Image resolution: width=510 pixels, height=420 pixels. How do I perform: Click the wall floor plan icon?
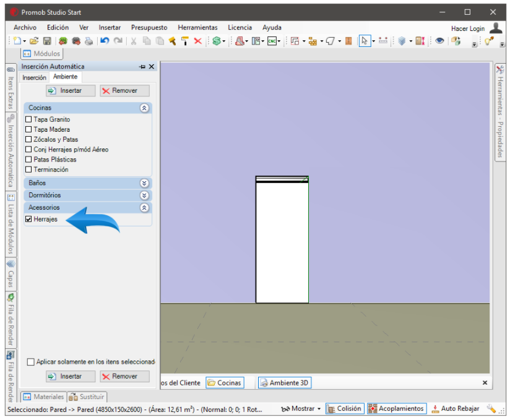pos(295,41)
